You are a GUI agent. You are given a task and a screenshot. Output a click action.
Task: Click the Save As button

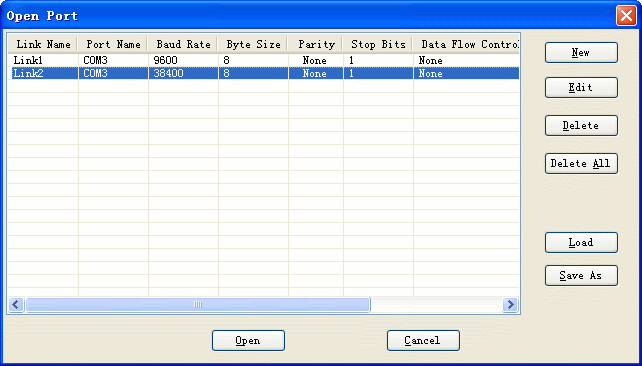click(581, 276)
